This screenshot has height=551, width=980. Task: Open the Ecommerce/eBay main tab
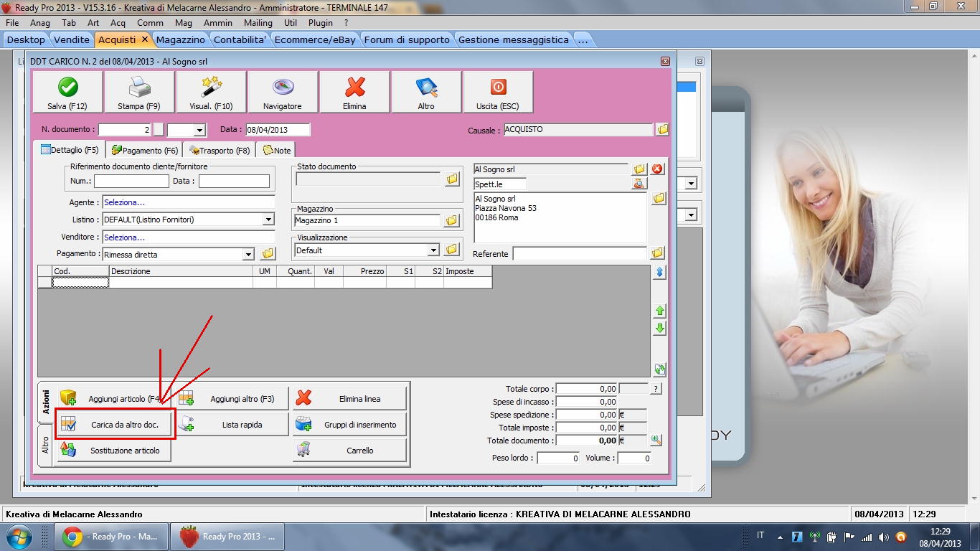(x=315, y=39)
